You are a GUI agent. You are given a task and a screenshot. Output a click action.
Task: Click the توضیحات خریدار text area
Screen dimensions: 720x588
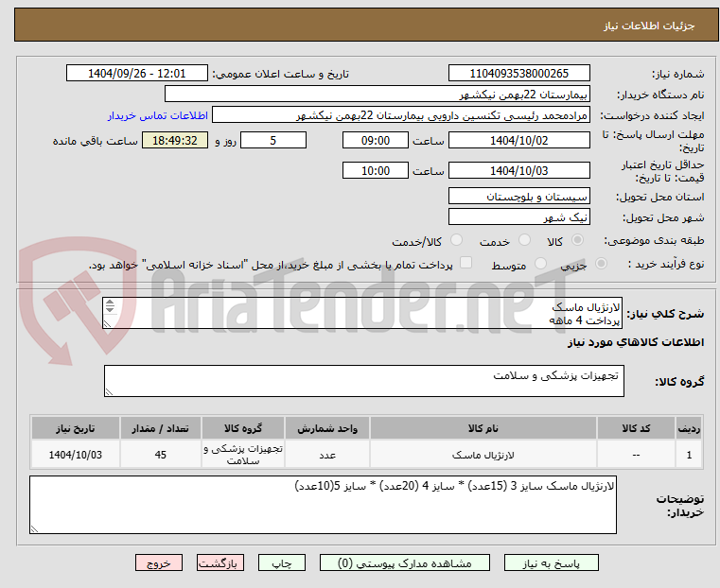323,505
